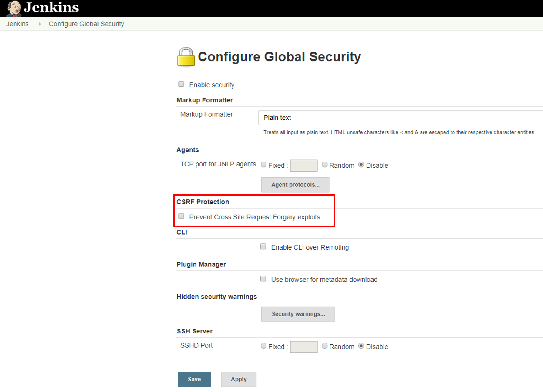543x392 pixels.
Task: Select Fixed for TCP port JNLP agents
Action: [263, 165]
